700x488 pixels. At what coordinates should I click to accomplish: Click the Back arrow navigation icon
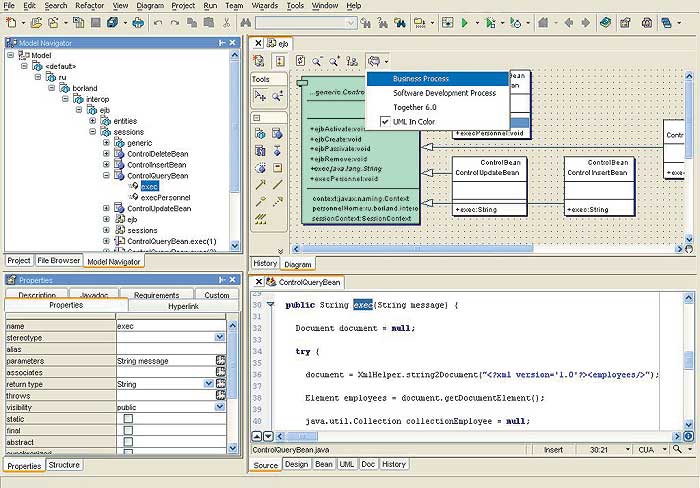(568, 22)
